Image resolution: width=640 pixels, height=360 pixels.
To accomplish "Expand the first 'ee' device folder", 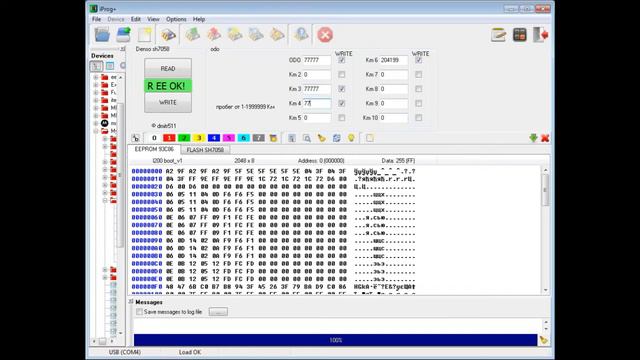I will point(96,77).
